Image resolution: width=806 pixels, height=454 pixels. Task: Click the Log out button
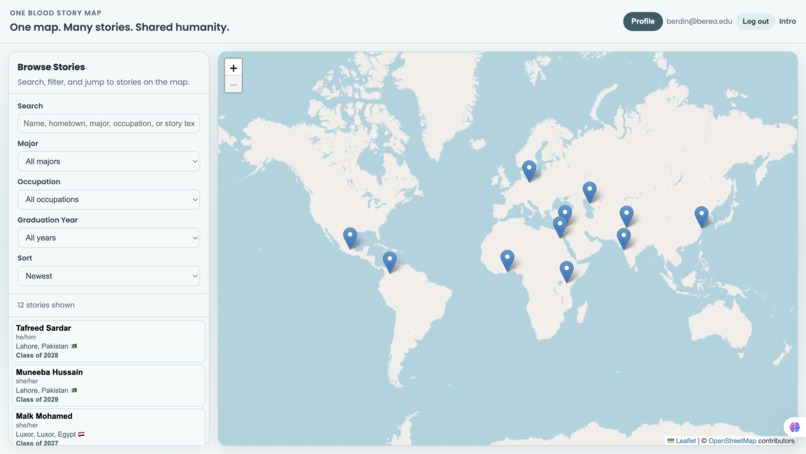point(755,21)
